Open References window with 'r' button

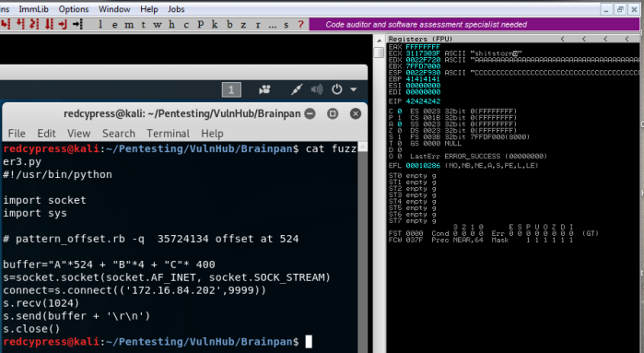[258, 24]
